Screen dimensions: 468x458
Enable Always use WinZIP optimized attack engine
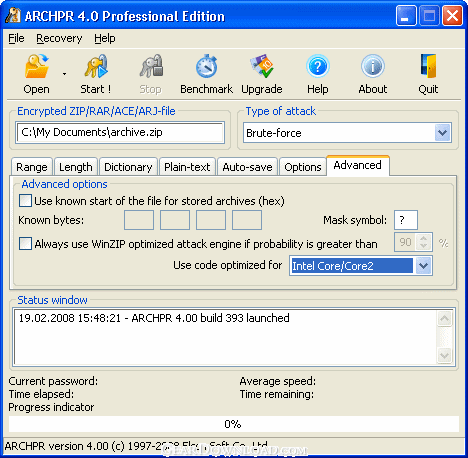click(25, 244)
